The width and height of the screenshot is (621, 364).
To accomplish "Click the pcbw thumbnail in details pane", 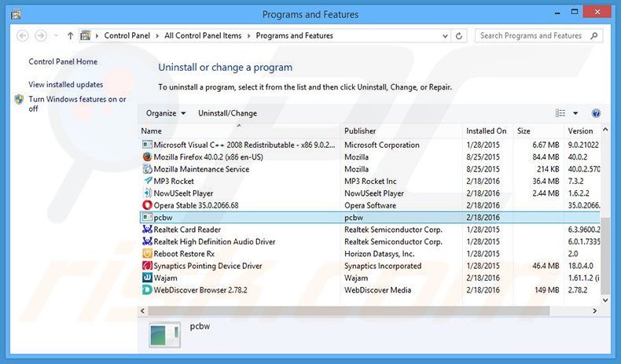I will [165, 335].
